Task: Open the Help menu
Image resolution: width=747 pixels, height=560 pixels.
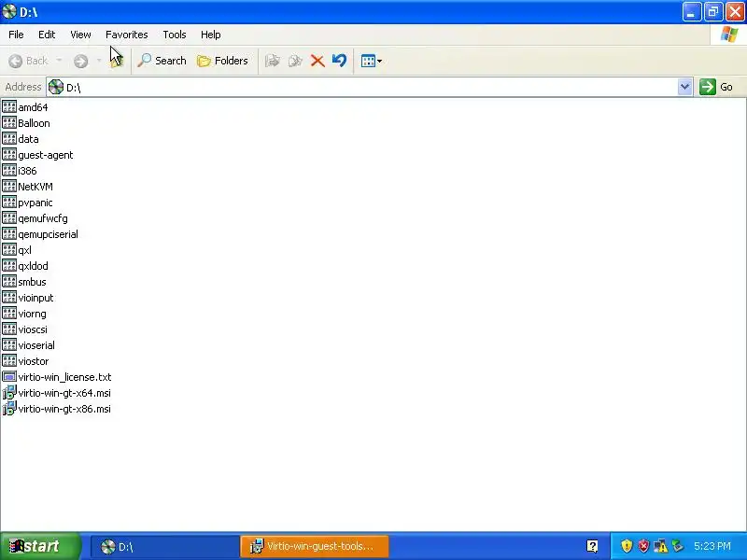Action: click(211, 35)
